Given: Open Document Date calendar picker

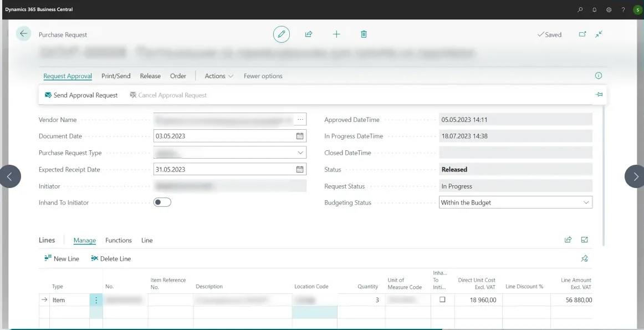Looking at the screenshot, I should coord(300,136).
